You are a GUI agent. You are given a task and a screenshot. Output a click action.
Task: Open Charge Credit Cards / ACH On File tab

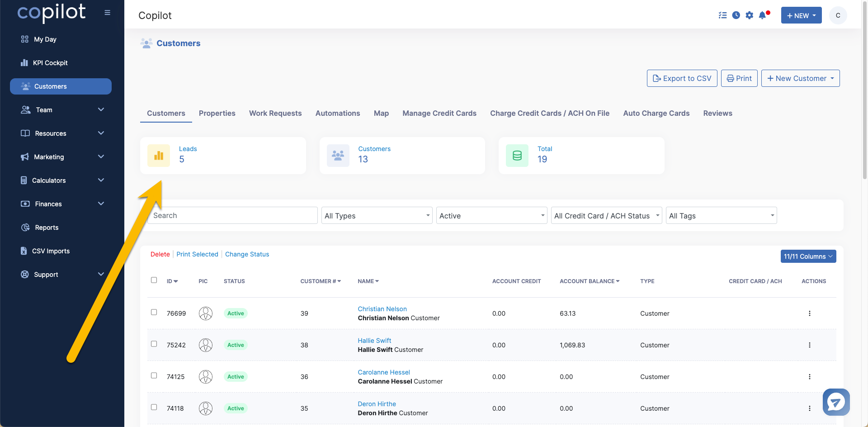tap(550, 113)
